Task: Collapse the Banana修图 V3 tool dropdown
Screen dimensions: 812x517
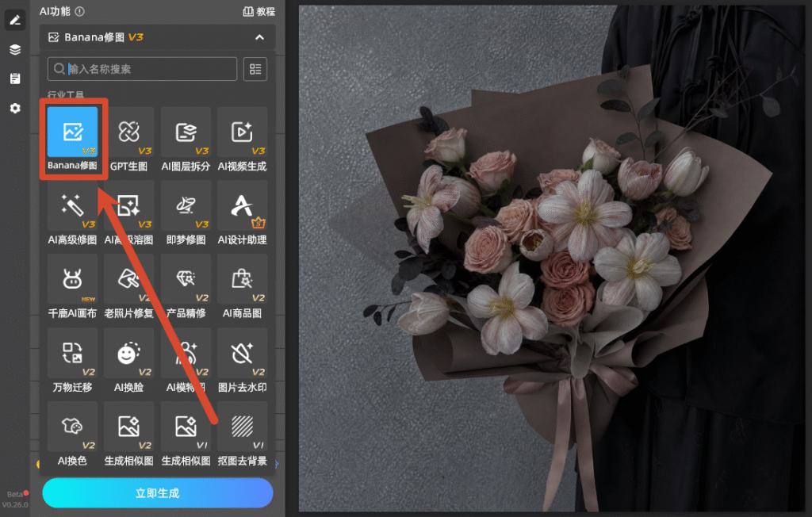Action: coord(259,37)
